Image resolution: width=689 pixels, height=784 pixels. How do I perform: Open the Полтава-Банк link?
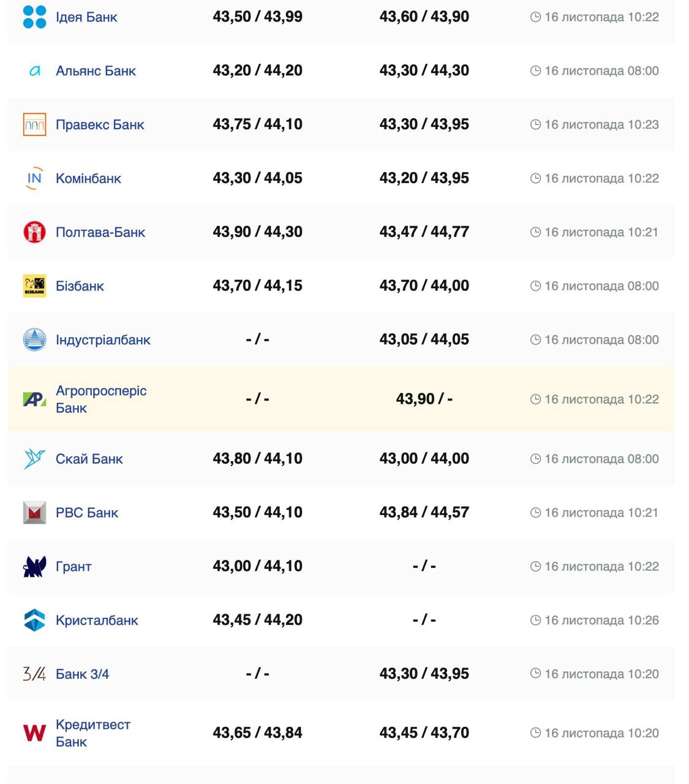(x=100, y=233)
